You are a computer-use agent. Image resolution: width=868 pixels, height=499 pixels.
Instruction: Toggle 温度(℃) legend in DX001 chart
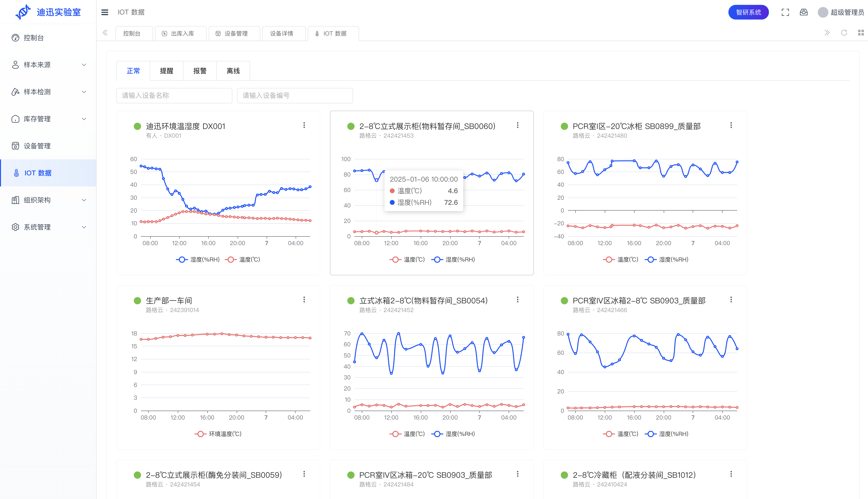(x=243, y=260)
